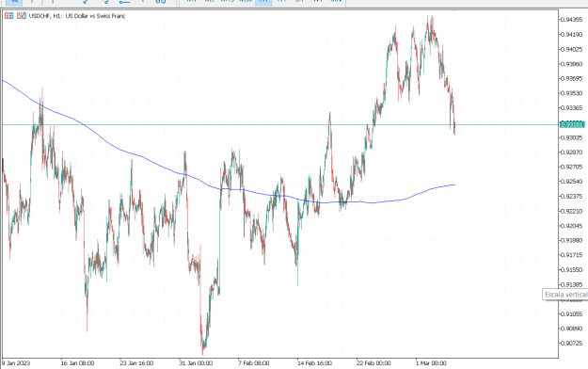The height and width of the screenshot is (369, 588).
Task: Click the Escala vertical tooltip
Action: 565,295
